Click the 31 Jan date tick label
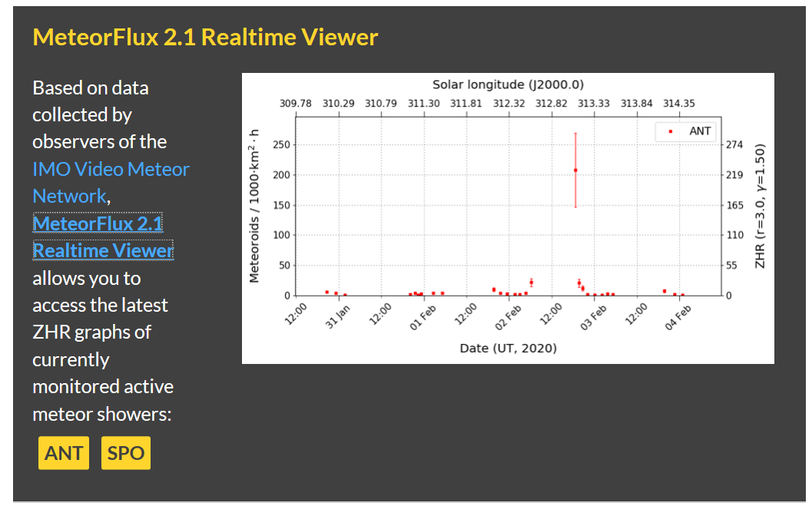 [338, 316]
